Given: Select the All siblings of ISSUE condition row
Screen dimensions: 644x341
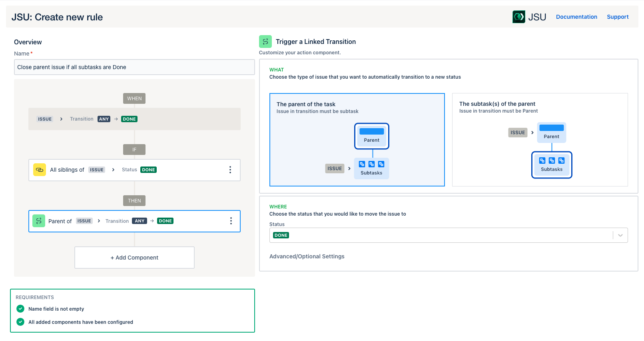Looking at the screenshot, I should [134, 170].
